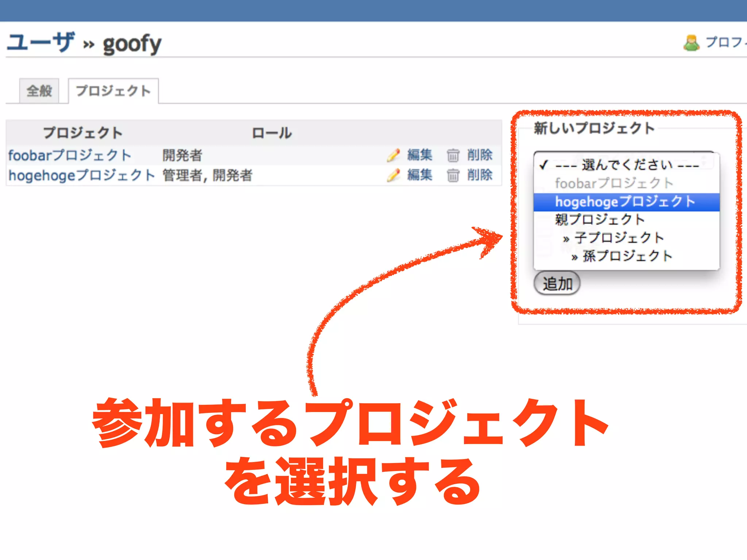Click the goofy user name heading

click(132, 44)
